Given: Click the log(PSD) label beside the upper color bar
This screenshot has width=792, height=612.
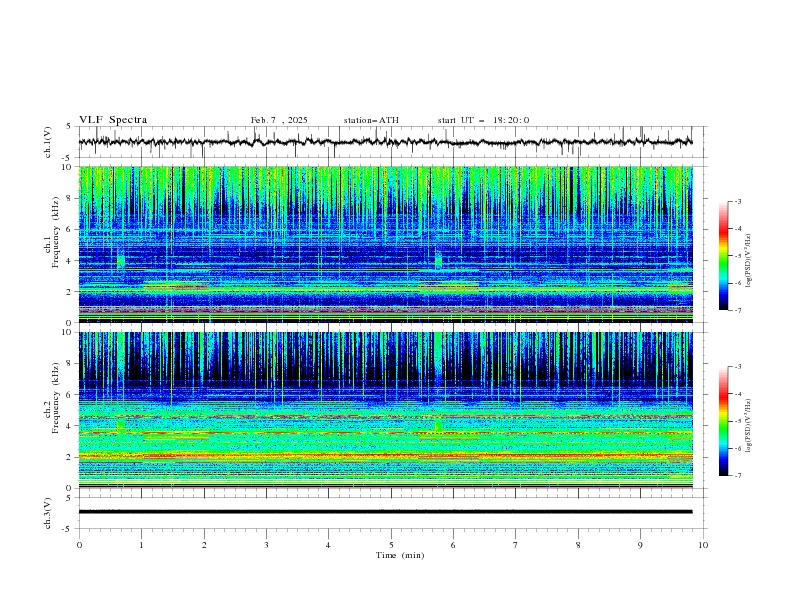Looking at the screenshot, I should point(749,261).
